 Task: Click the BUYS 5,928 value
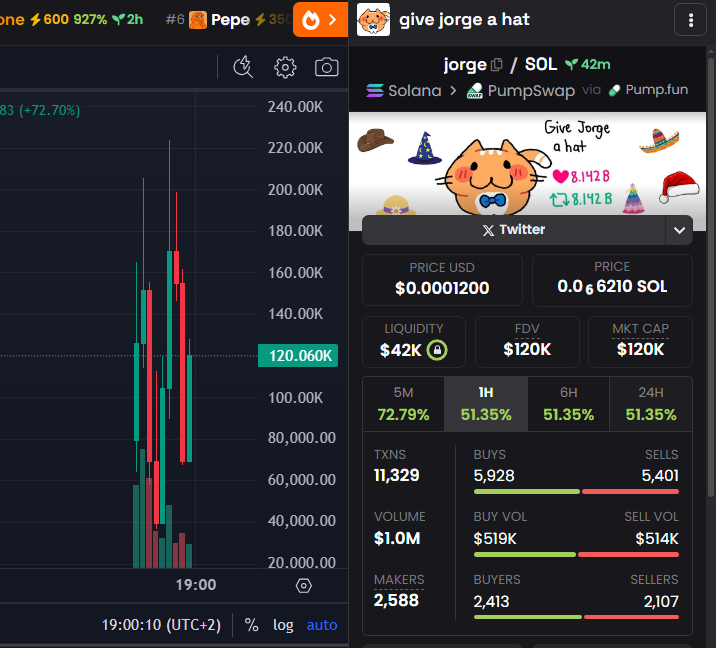pos(494,476)
